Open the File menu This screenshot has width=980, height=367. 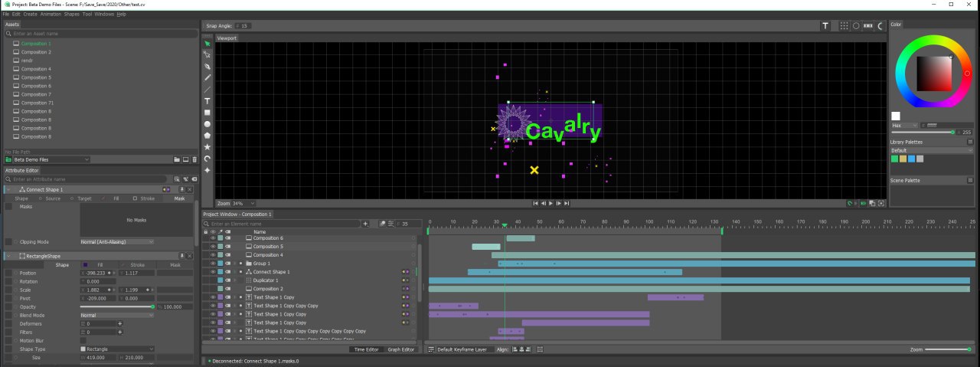click(x=6, y=14)
